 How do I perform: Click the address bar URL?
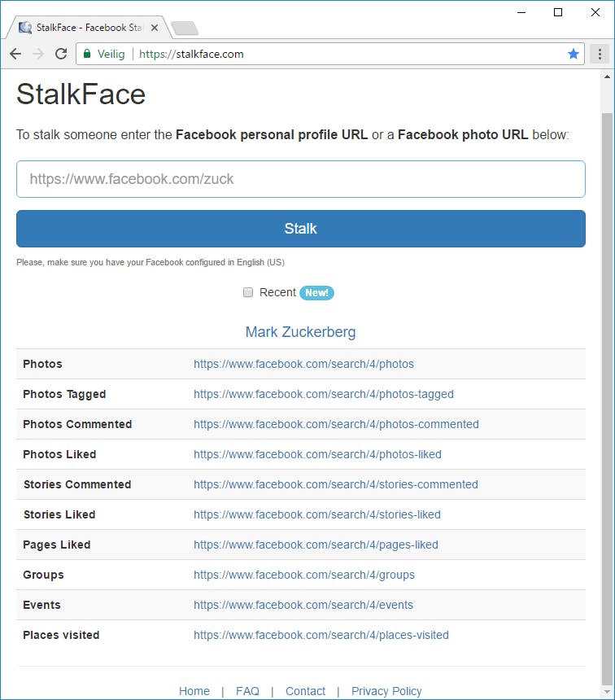pos(191,54)
